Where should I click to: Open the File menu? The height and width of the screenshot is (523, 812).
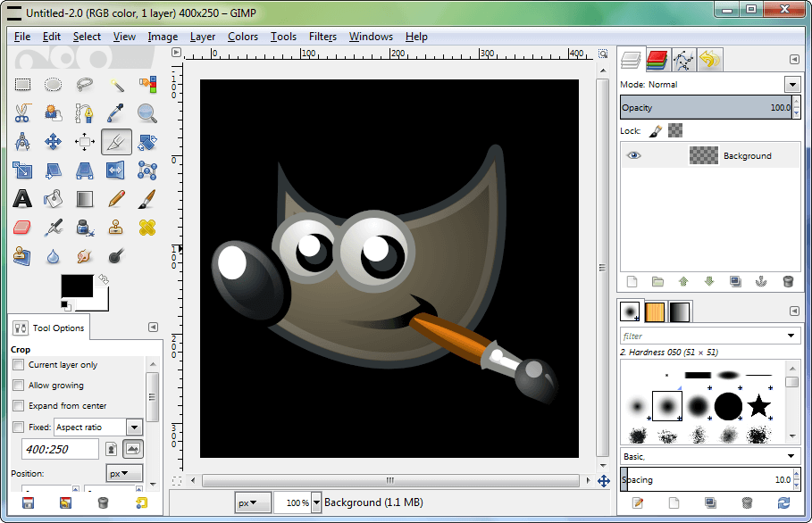click(21, 37)
